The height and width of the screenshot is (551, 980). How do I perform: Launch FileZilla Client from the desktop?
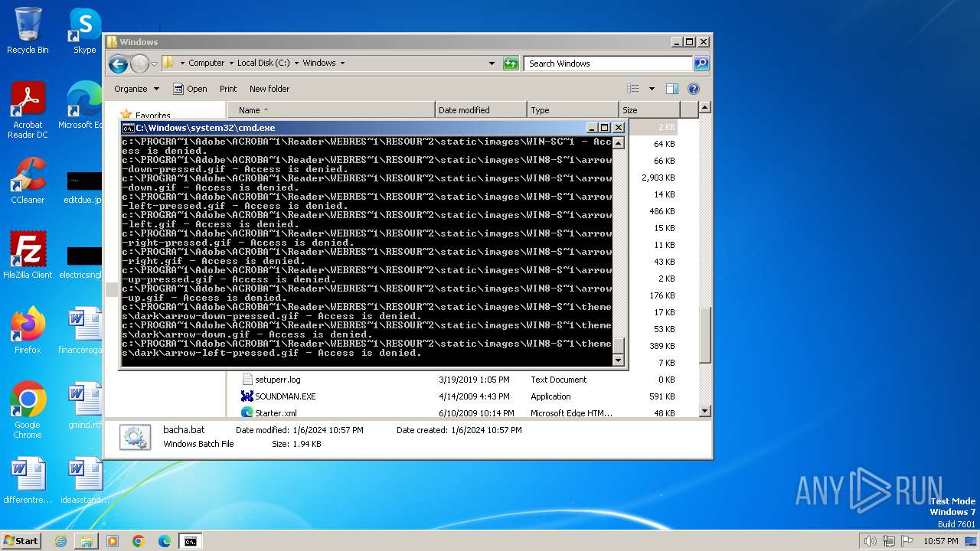[x=28, y=256]
